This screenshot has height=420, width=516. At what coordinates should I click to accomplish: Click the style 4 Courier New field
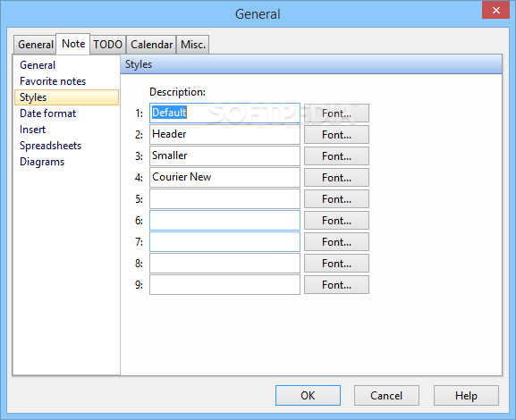[224, 177]
